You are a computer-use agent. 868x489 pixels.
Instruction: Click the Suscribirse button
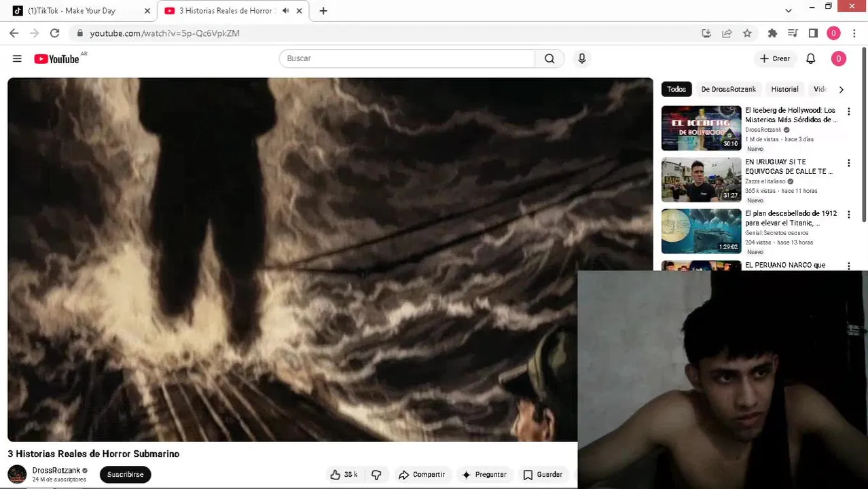click(x=125, y=475)
